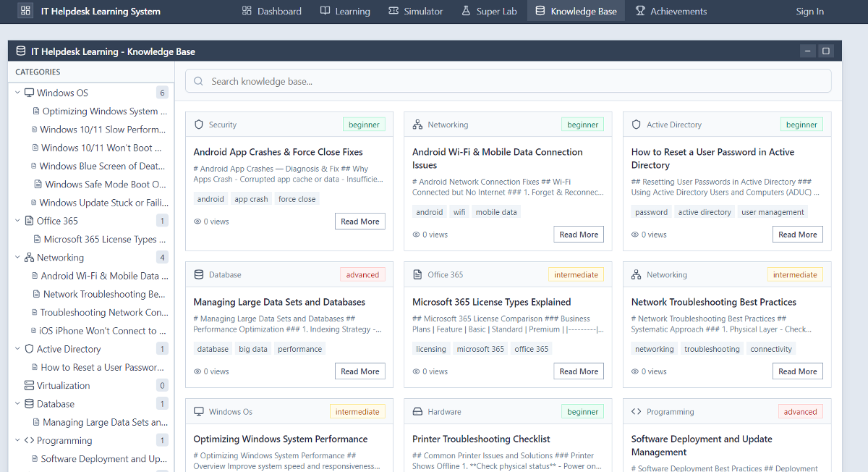
Task: Open the Achievements tab
Action: coord(671,11)
